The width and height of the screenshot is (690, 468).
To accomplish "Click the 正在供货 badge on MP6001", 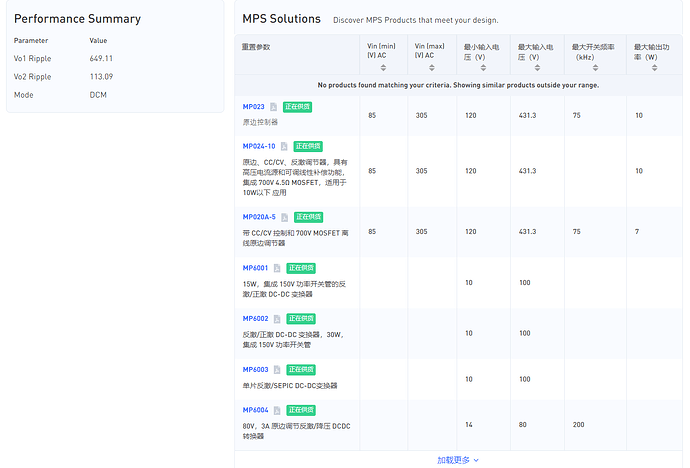I will pyautogui.click(x=301, y=268).
